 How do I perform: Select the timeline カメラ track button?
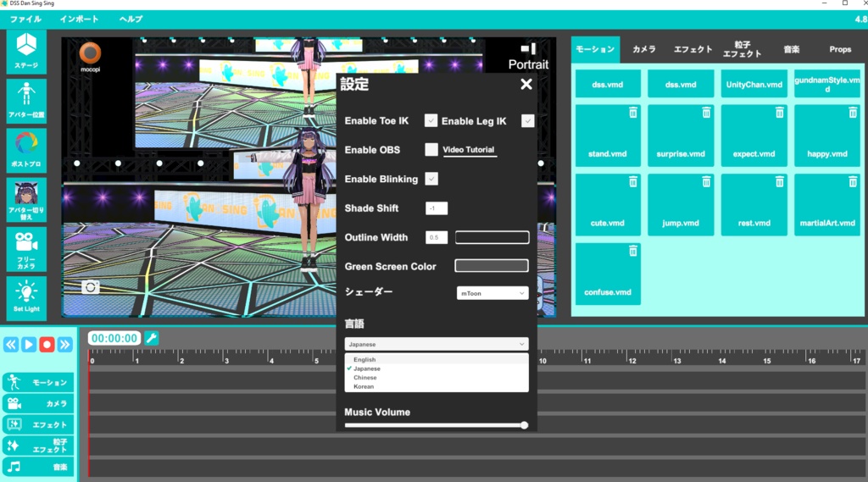[x=38, y=403]
